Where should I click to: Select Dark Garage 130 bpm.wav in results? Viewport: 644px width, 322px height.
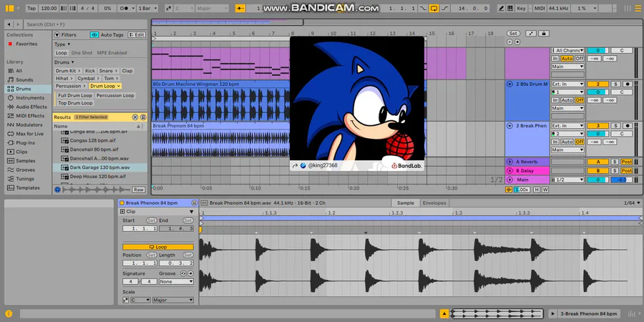pyautogui.click(x=99, y=167)
